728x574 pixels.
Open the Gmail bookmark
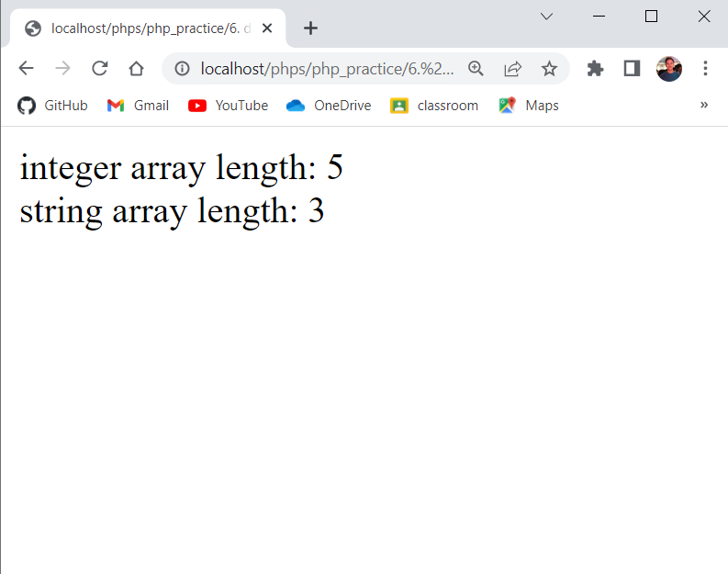coord(138,106)
